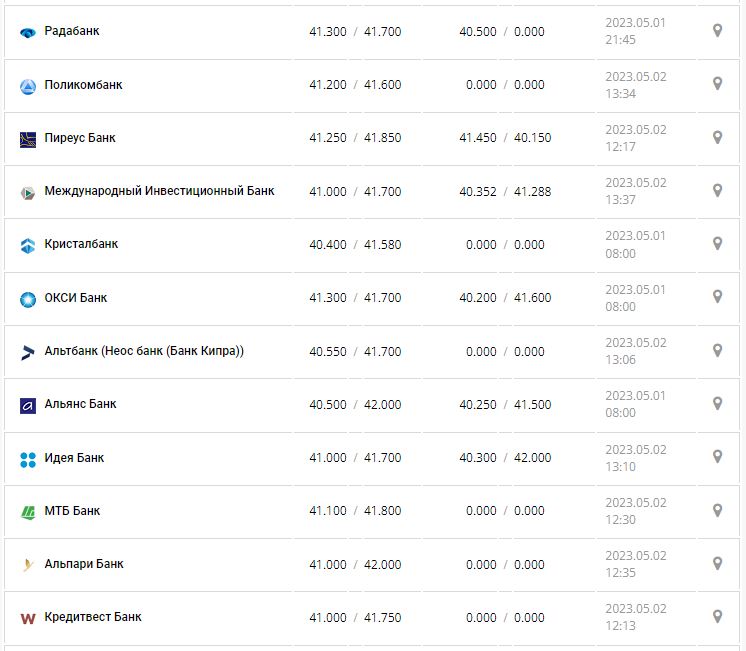Image resolution: width=746 pixels, height=651 pixels.
Task: Open the Идея Банк location pin
Action: click(717, 457)
